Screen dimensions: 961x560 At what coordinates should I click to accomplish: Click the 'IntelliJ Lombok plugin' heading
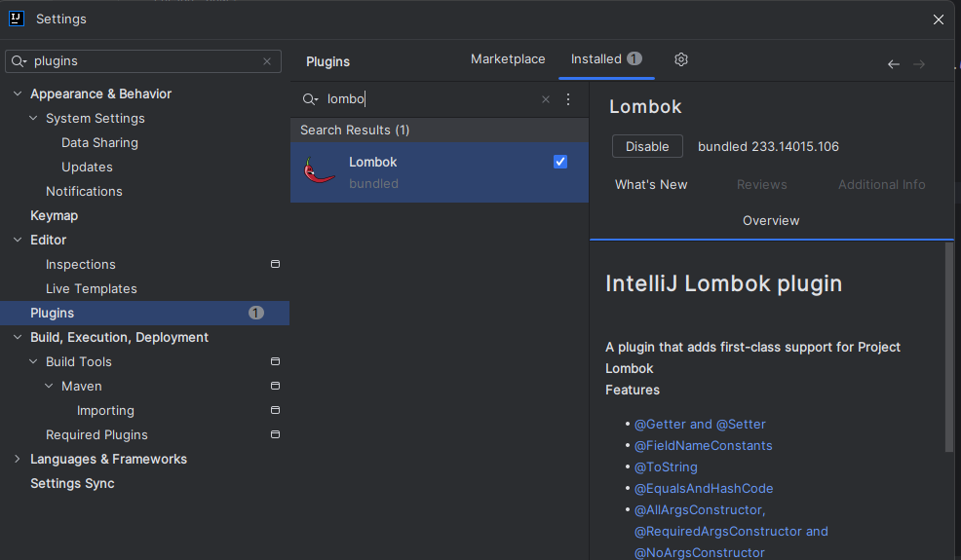(x=724, y=283)
